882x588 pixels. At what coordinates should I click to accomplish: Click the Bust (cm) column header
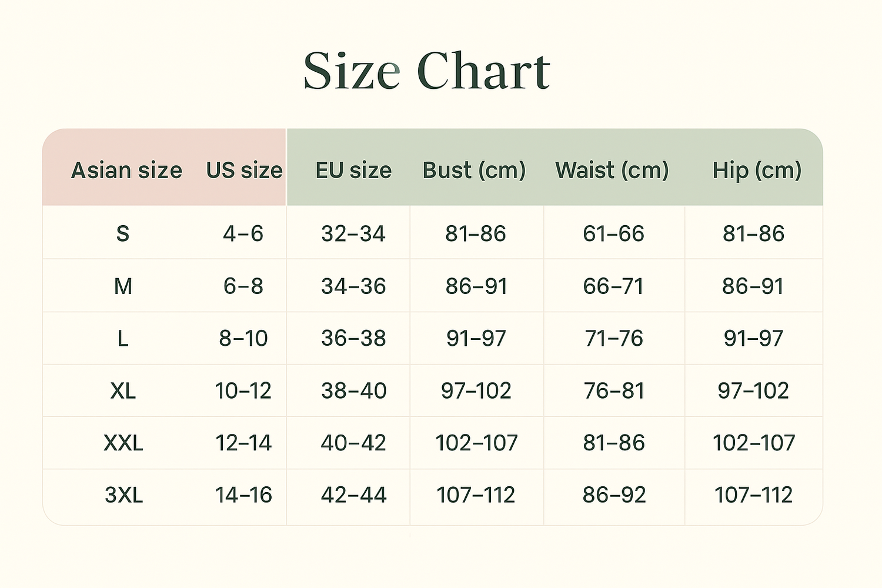[x=474, y=171]
